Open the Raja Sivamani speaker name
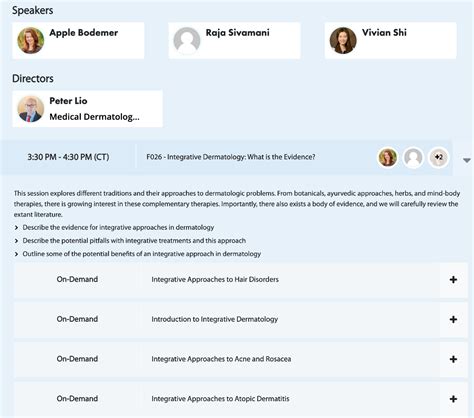Screen dimensions: 474x418 pos(238,33)
